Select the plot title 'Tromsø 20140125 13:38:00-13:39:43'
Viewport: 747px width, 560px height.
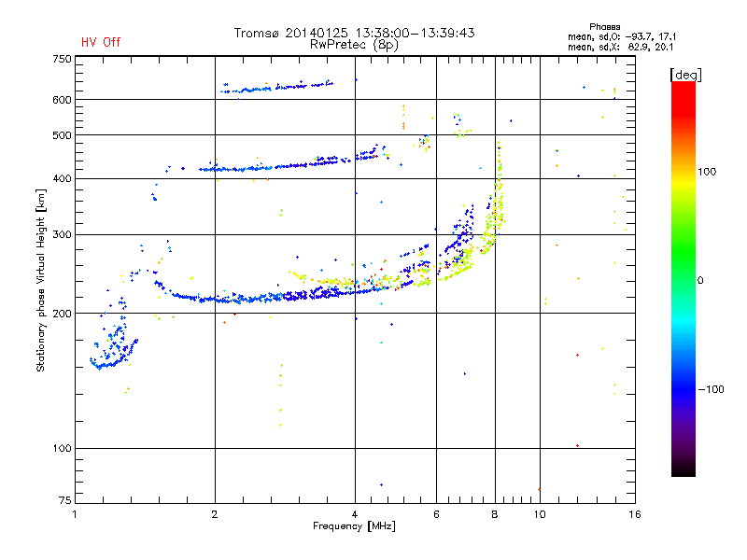tap(355, 33)
